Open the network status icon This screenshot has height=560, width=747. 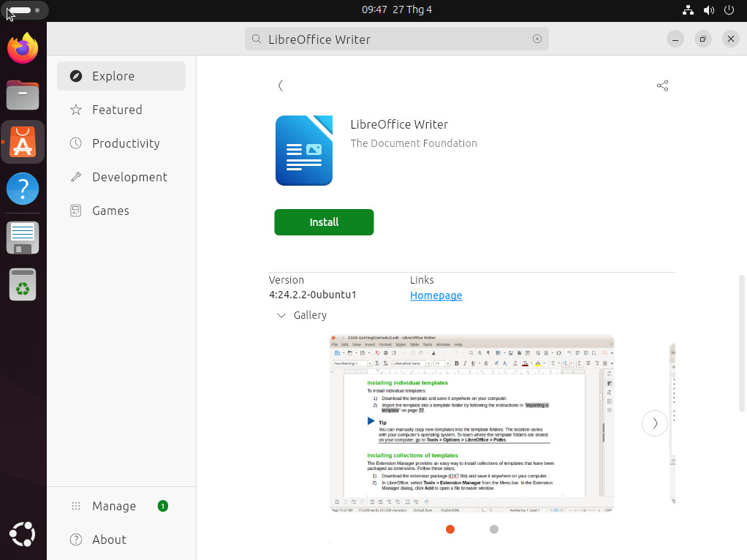[x=688, y=10]
